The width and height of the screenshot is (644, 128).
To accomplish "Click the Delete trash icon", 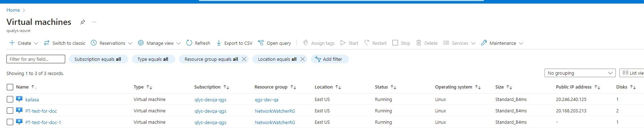I will (419, 43).
